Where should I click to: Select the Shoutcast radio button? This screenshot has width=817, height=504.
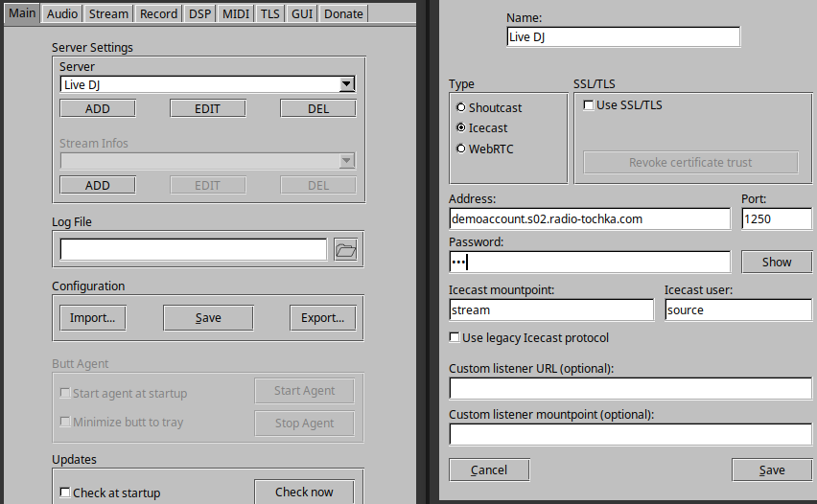[x=461, y=107]
